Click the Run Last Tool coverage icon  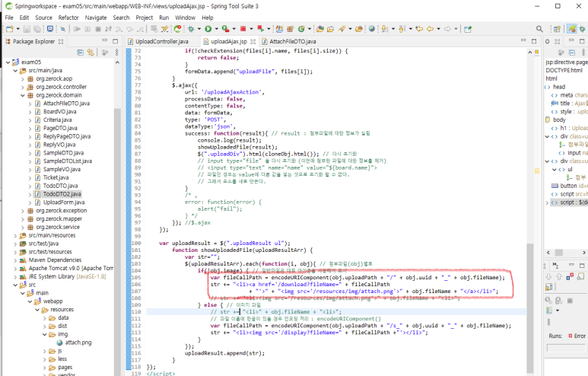coord(225,28)
